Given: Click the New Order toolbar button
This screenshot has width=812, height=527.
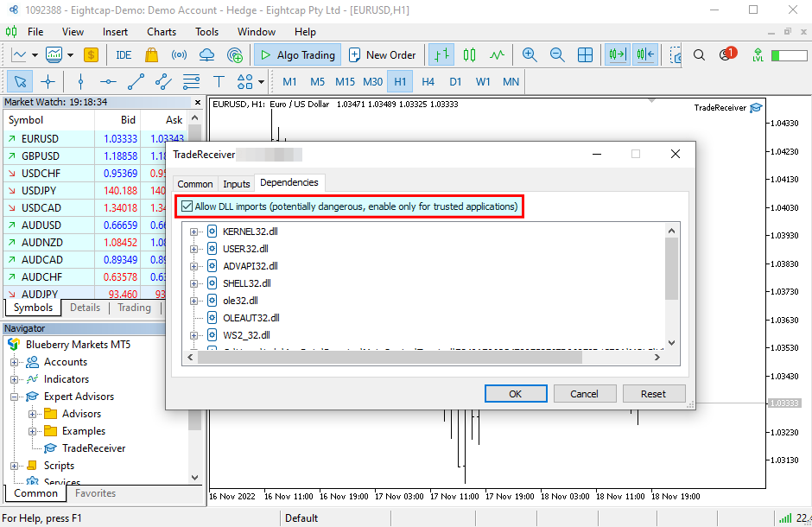Looking at the screenshot, I should tap(382, 54).
